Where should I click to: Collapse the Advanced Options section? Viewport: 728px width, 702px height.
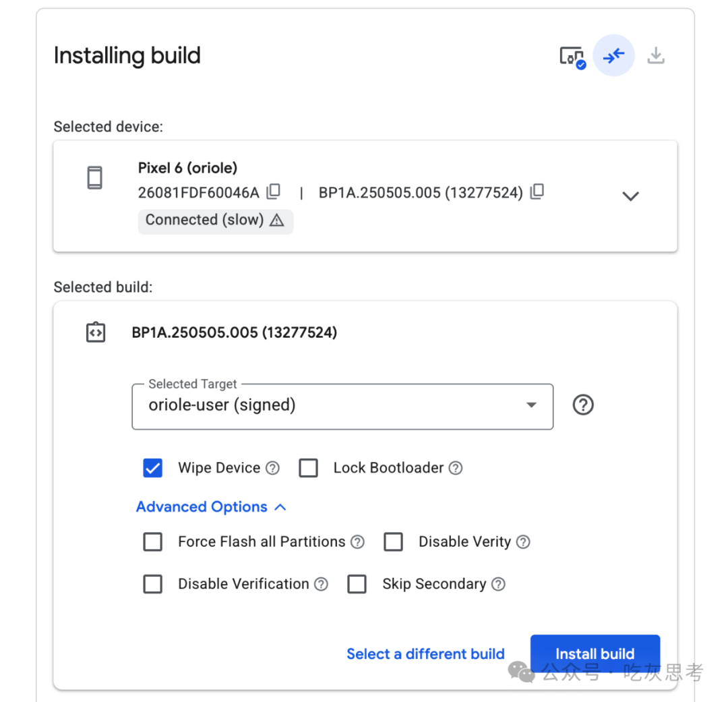click(211, 507)
